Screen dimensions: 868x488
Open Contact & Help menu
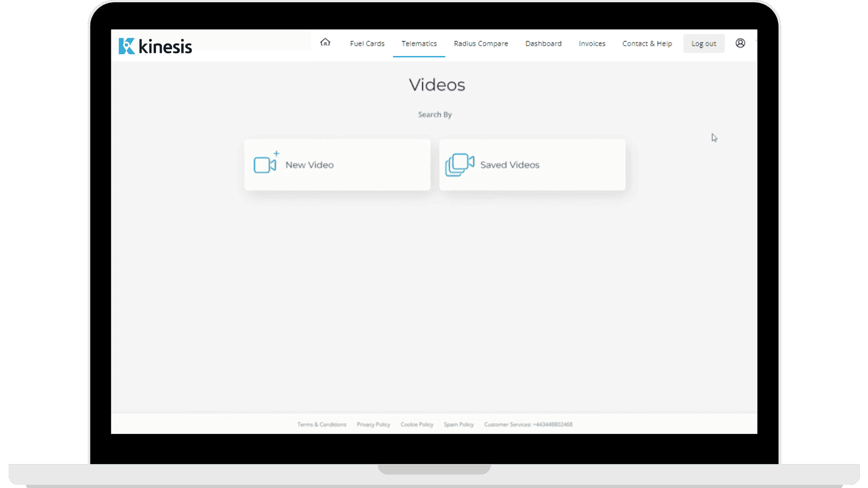click(x=646, y=43)
